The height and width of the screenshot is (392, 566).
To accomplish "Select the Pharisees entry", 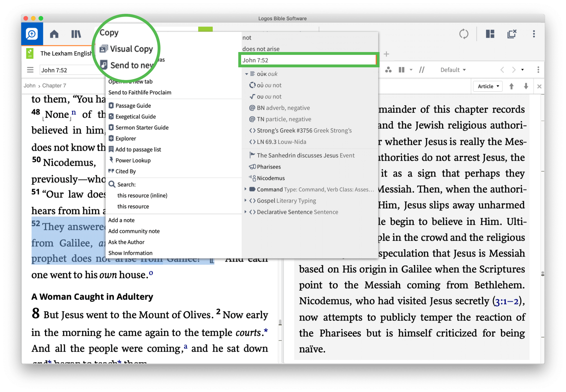I will [265, 167].
